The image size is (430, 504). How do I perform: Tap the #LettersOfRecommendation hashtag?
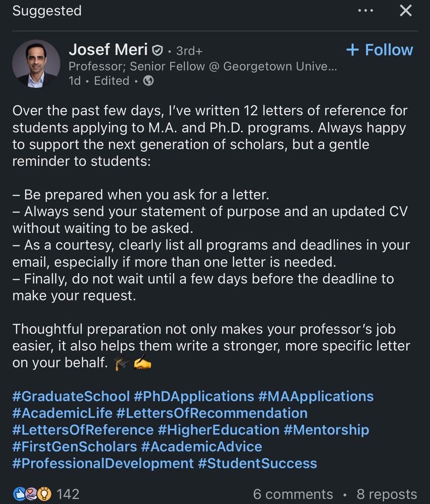coord(212,413)
